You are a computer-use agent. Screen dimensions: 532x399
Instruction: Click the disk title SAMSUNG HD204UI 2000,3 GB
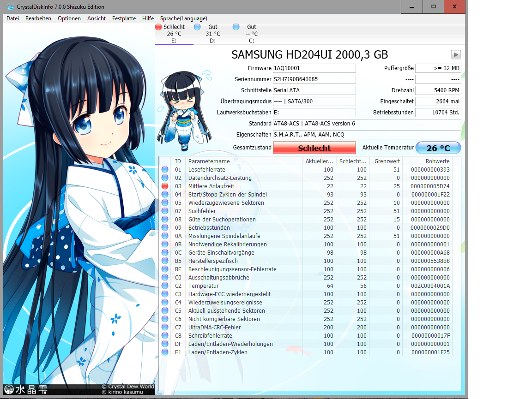tap(309, 54)
